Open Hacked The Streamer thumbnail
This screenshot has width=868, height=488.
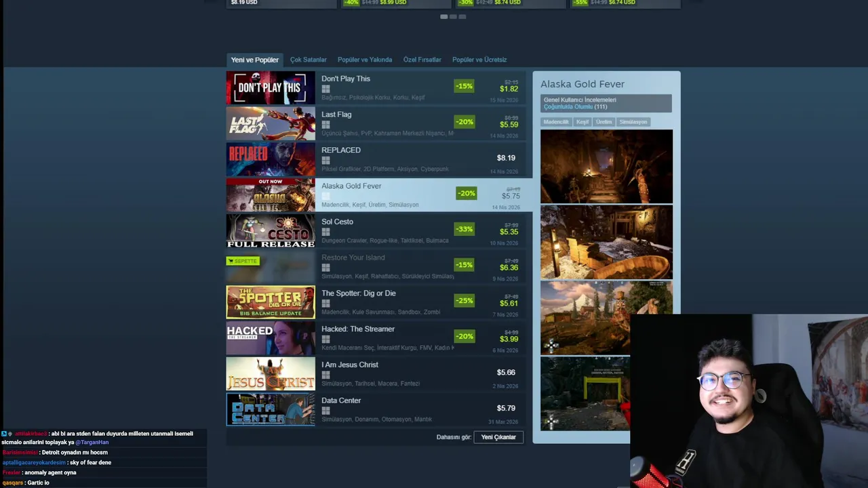click(x=271, y=338)
